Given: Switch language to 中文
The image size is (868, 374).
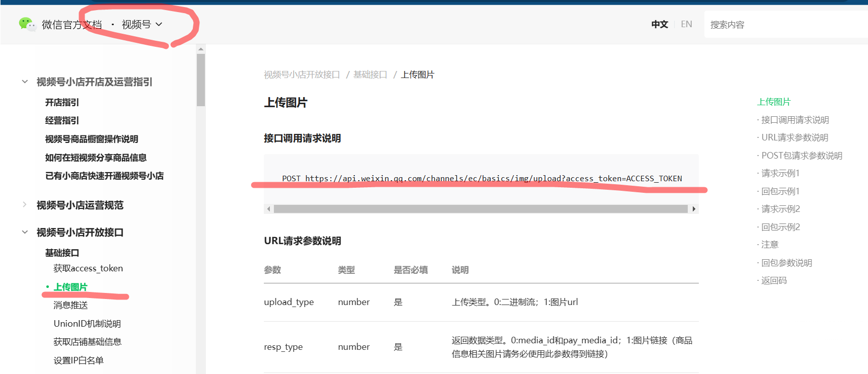Looking at the screenshot, I should [660, 24].
